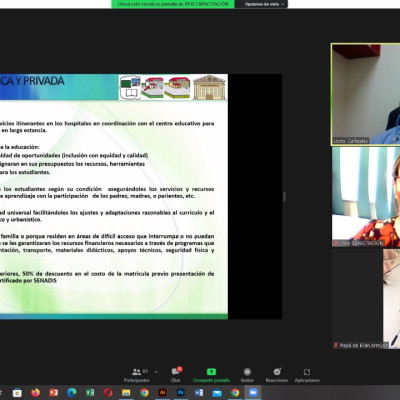Select the Licdo. Cañizales video thumbnail

[366, 94]
